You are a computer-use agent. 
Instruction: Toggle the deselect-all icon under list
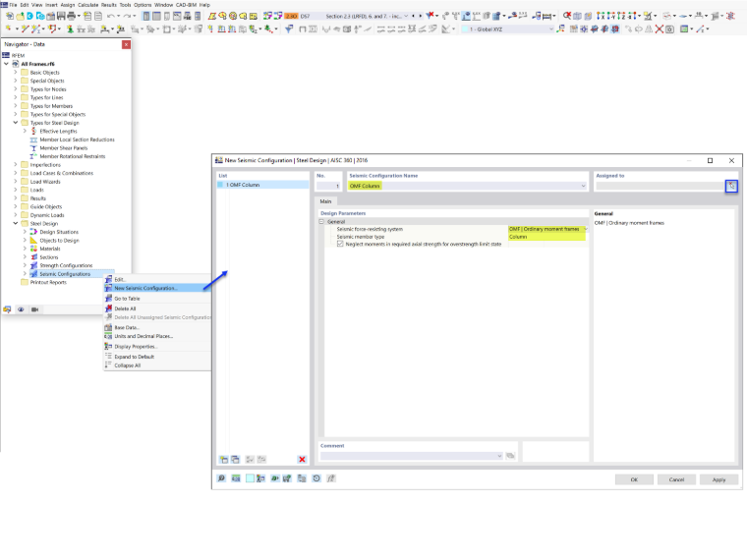pos(261,460)
